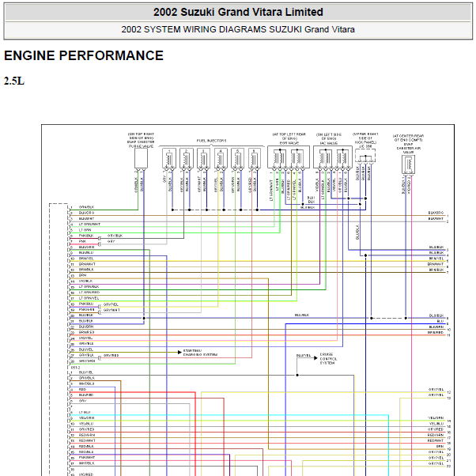
Task: Click the 'ENGINE PERFORMANCE' heading
Action: tap(84, 55)
